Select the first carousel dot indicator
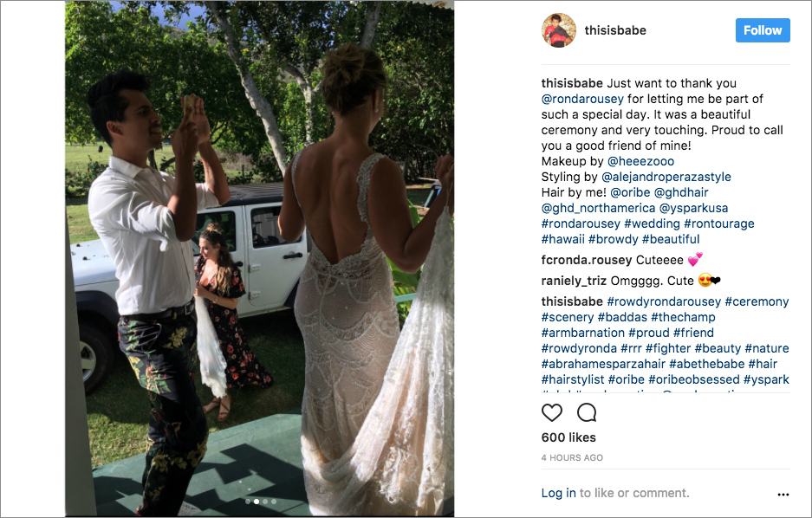This screenshot has width=812, height=518. click(x=248, y=502)
